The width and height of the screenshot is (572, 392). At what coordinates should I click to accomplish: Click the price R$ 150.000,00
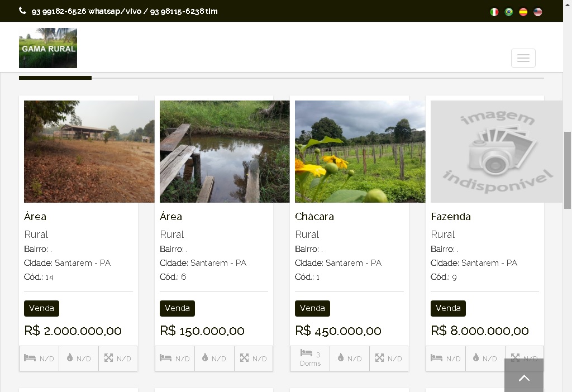202,331
